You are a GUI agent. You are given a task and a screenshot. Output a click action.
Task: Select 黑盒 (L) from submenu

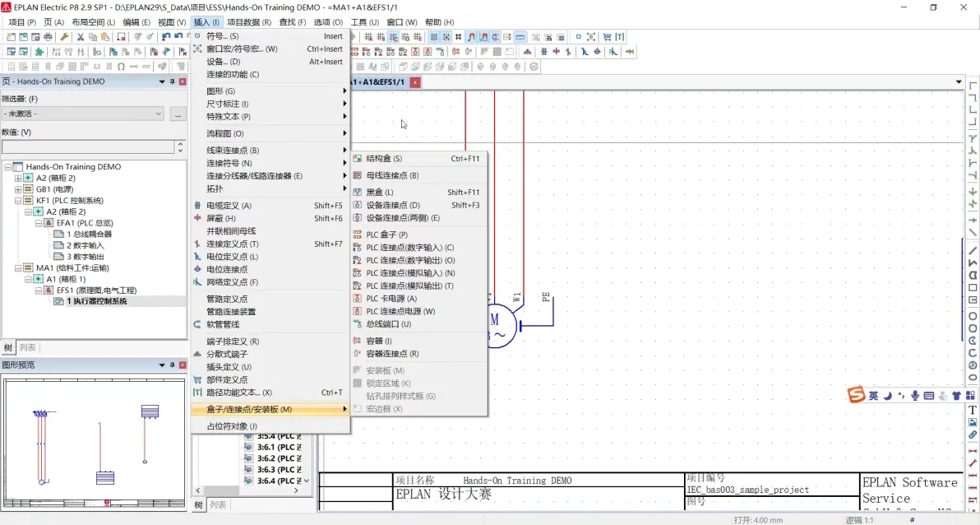click(x=419, y=192)
